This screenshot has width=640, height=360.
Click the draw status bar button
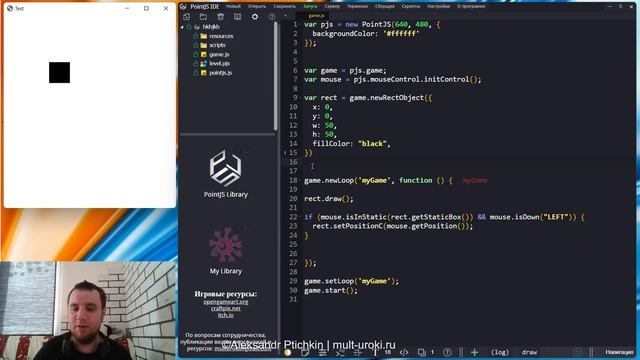tap(529, 352)
